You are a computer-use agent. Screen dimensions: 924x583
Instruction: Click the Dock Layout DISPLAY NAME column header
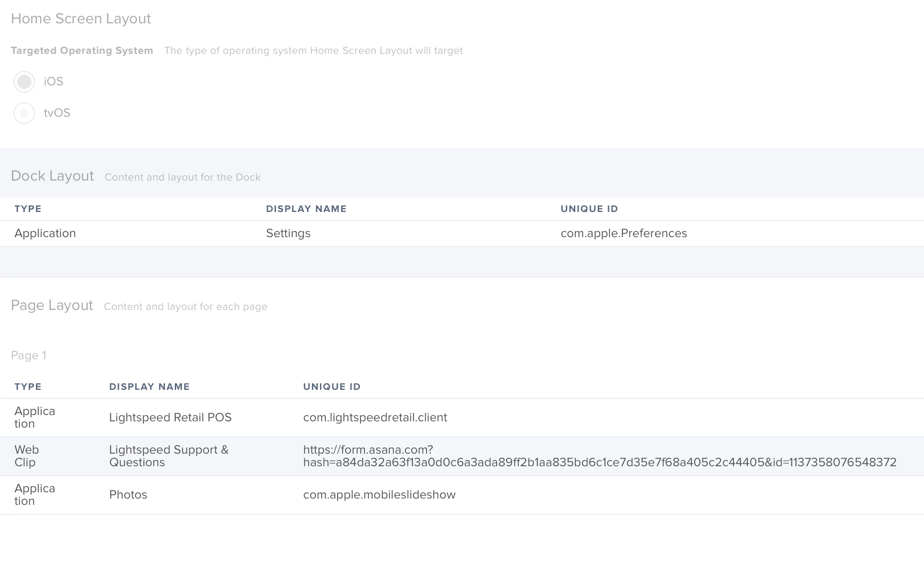coord(306,209)
